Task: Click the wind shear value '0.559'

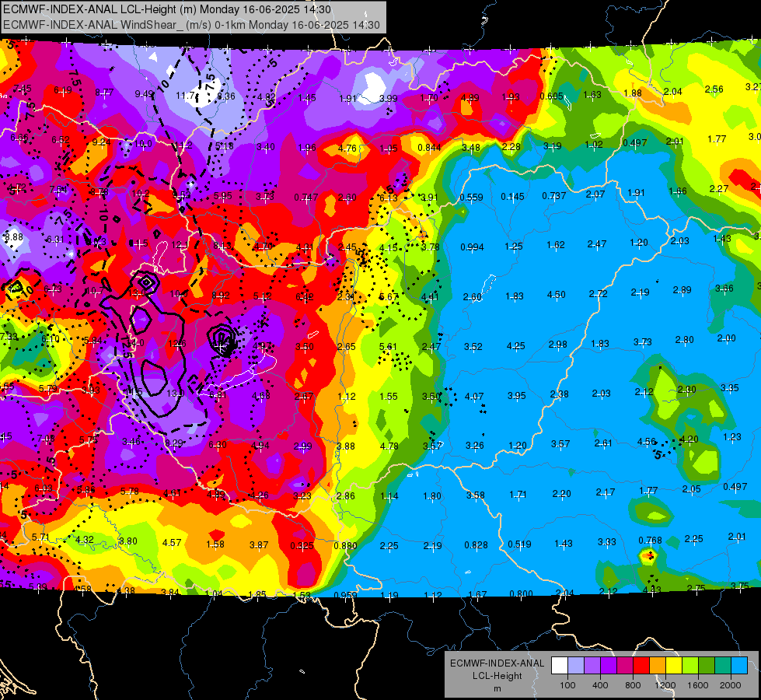Action: tap(471, 198)
